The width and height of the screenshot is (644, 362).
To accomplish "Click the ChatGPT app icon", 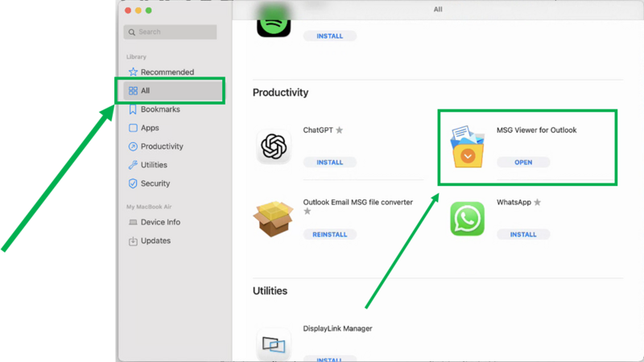I will point(275,147).
